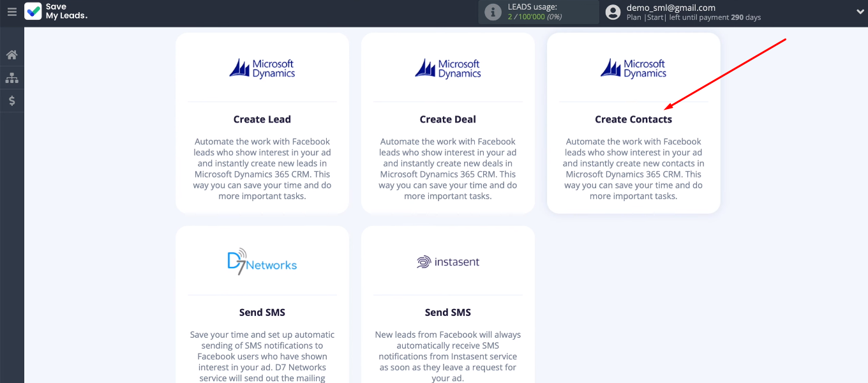868x383 pixels.
Task: Click the SaveMyLeads checkmark logo
Action: tap(33, 11)
